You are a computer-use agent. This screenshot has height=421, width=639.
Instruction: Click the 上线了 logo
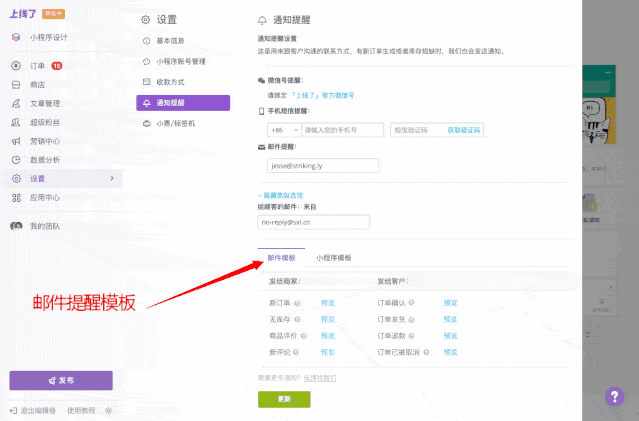(x=23, y=14)
